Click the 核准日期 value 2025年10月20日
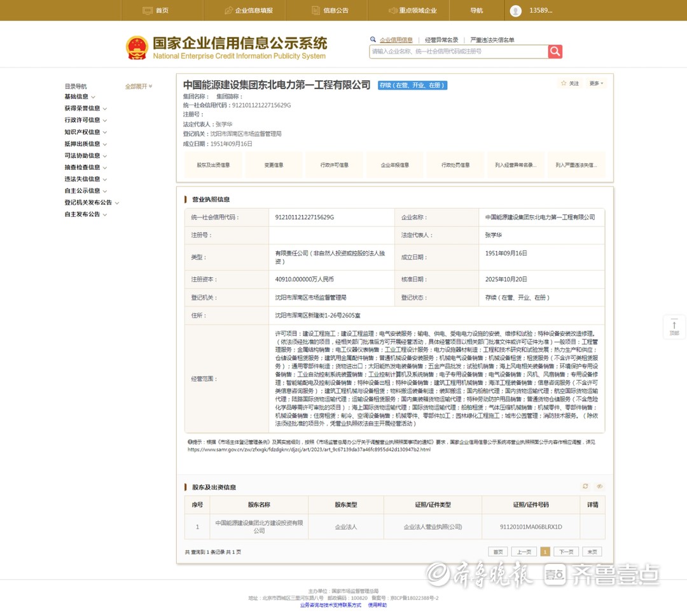687x616 pixels. click(506, 279)
